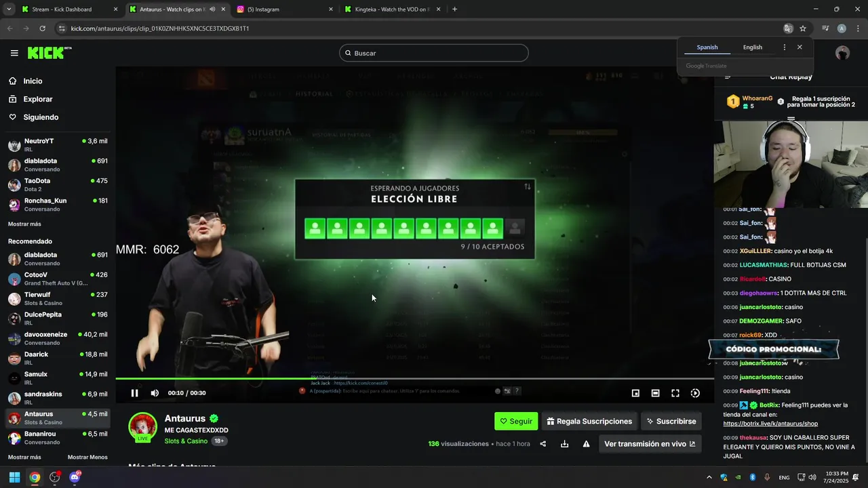
Task: Open Samulx recommended channel
Action: click(x=58, y=378)
